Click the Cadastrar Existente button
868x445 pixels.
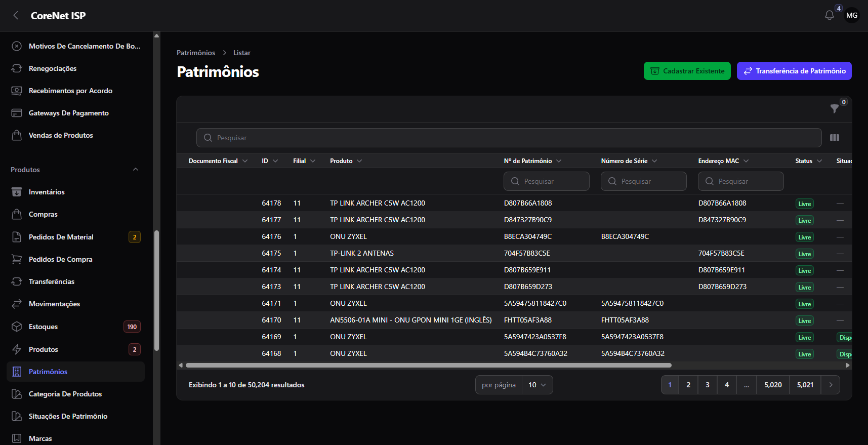coord(687,71)
